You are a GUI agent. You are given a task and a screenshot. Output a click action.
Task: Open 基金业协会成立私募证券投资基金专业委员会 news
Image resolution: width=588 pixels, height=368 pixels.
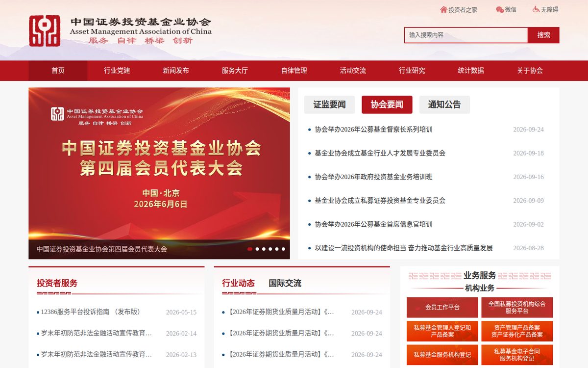(380, 200)
